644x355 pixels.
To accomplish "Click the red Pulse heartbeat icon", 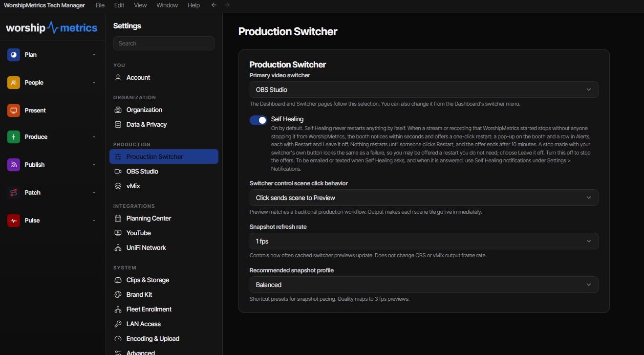I will pos(13,221).
